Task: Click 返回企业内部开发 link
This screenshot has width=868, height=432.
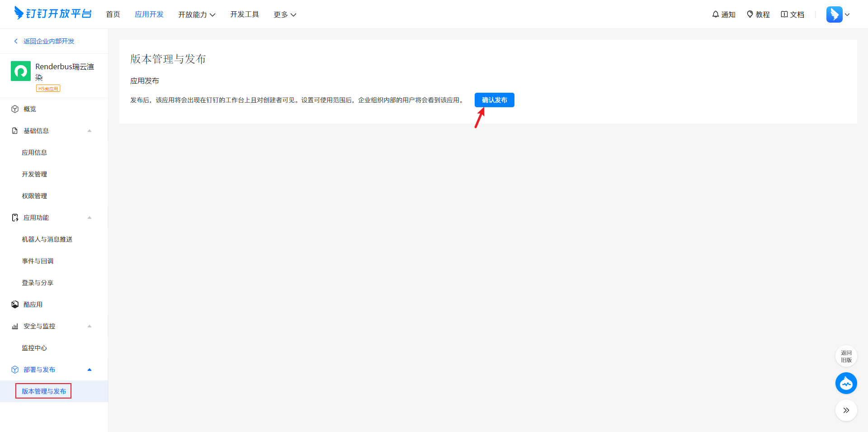Action: 49,41
